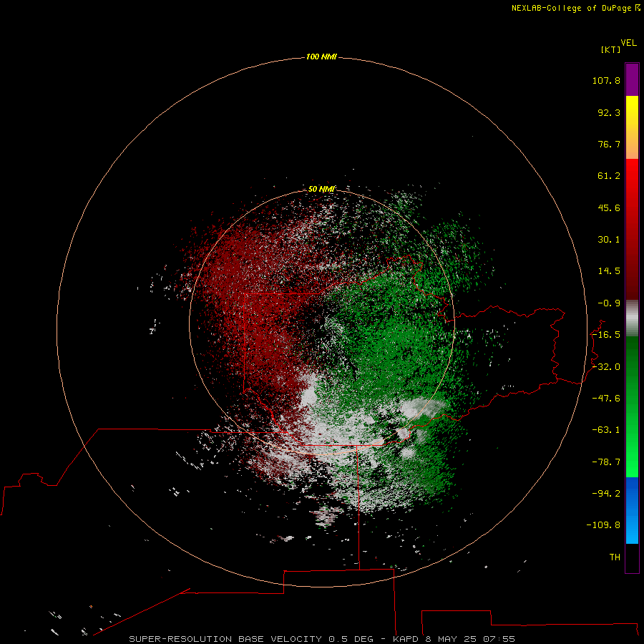
Task: Click the VEL legend title
Action: point(628,43)
